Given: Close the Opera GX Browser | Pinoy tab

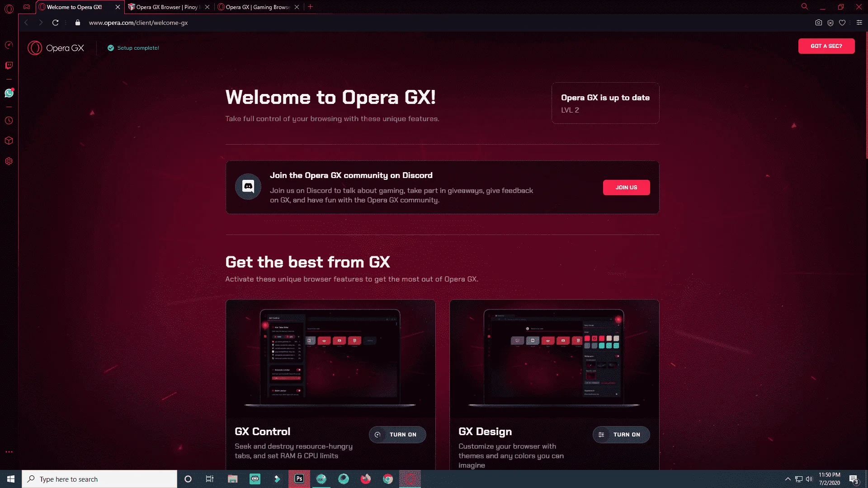Looking at the screenshot, I should coord(207,7).
